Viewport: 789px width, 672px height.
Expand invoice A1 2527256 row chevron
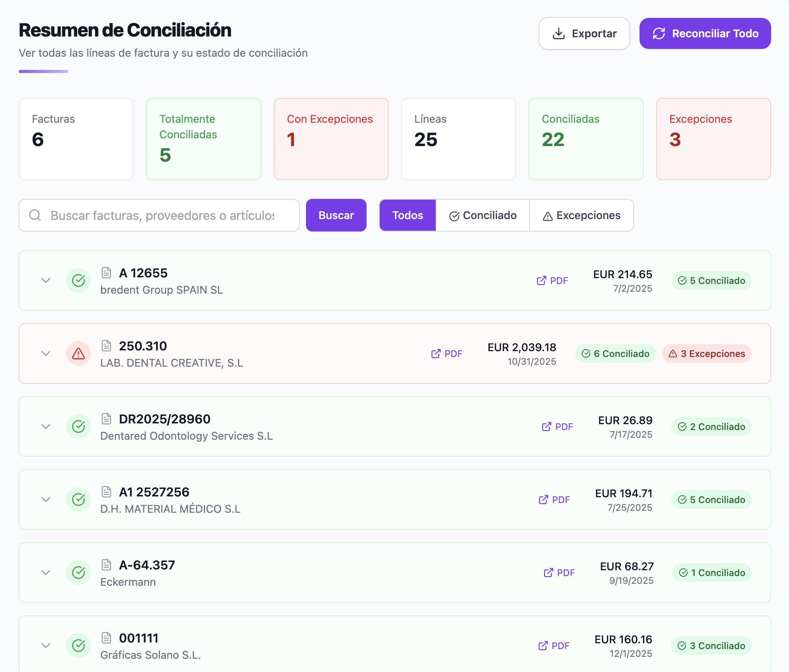point(46,500)
